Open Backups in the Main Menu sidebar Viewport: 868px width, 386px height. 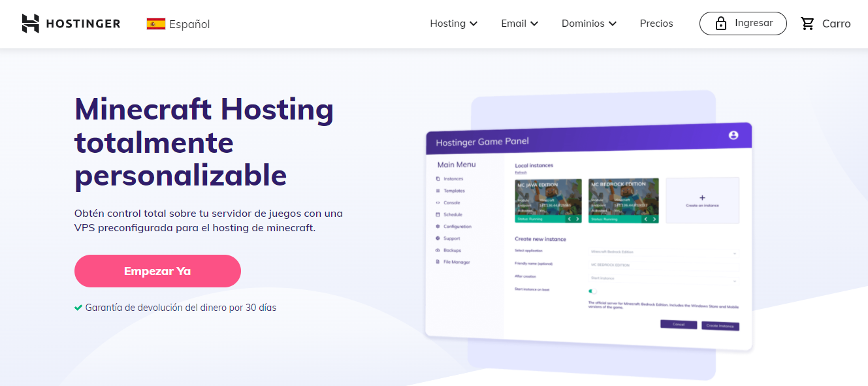[x=452, y=250]
